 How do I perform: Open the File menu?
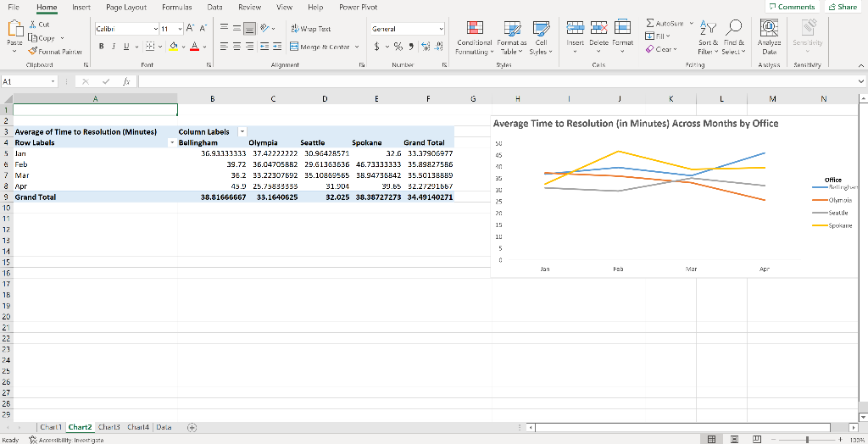coord(14,7)
